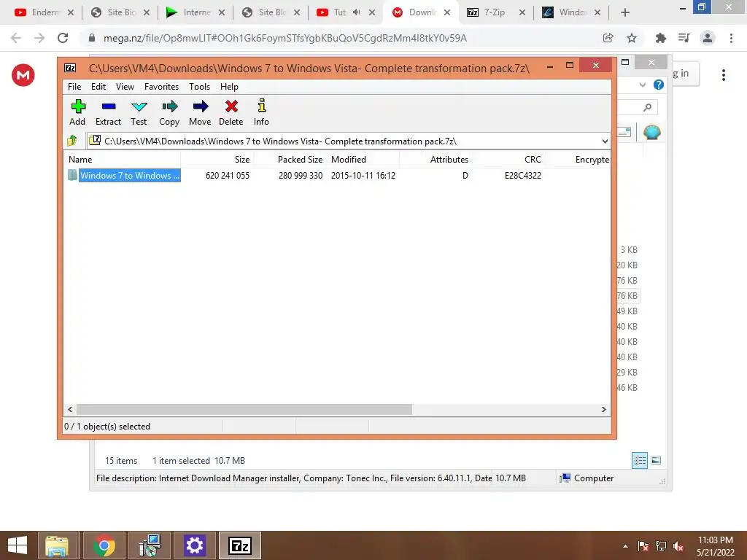Go back in Chrome history
Screen dimensions: 747x560
point(16,38)
